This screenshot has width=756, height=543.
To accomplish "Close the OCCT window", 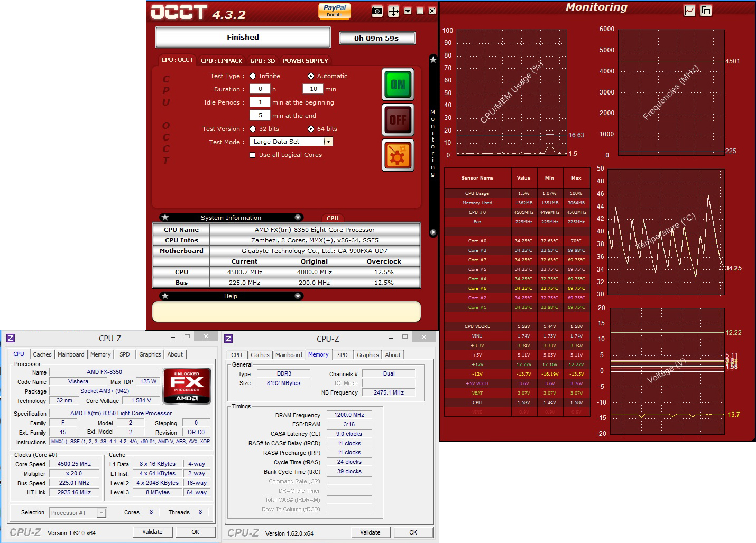I will (432, 11).
